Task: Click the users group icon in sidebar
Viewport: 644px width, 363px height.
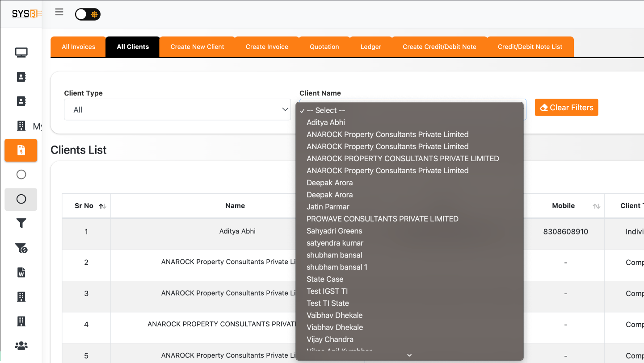Action: pos(21,346)
